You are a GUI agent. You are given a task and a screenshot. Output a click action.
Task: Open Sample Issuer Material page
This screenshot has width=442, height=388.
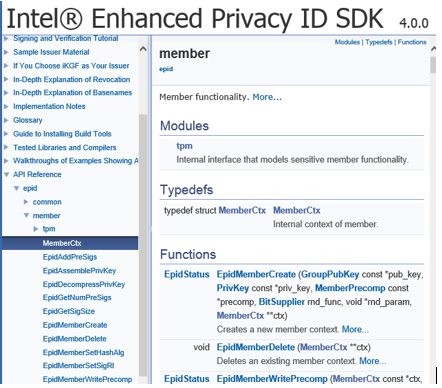pos(51,52)
